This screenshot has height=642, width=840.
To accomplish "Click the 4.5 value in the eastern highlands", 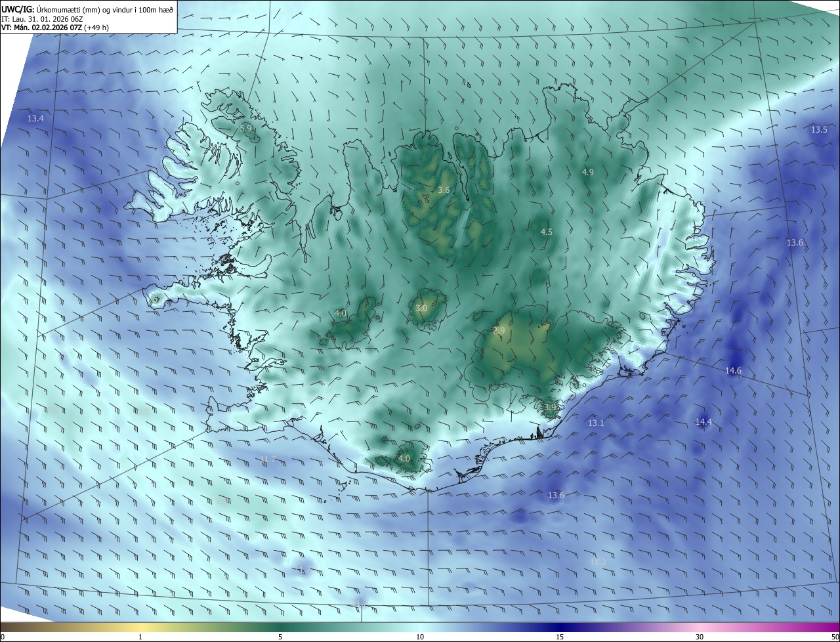I will [546, 232].
